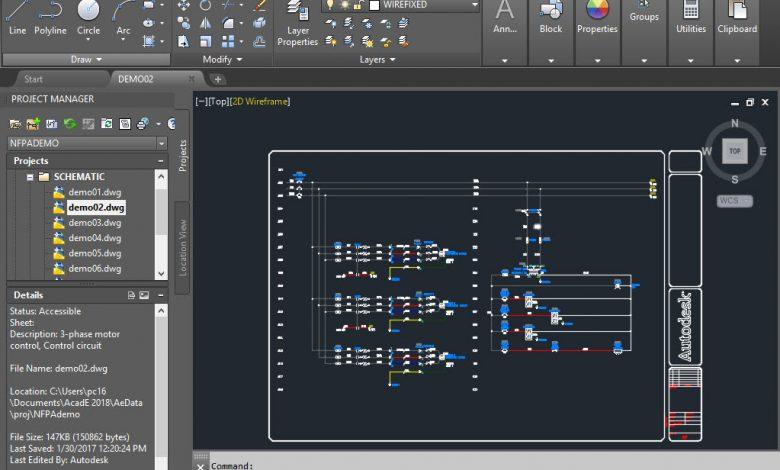The height and width of the screenshot is (470, 780).
Task: Select demo01.dwg in project tree
Action: [95, 192]
